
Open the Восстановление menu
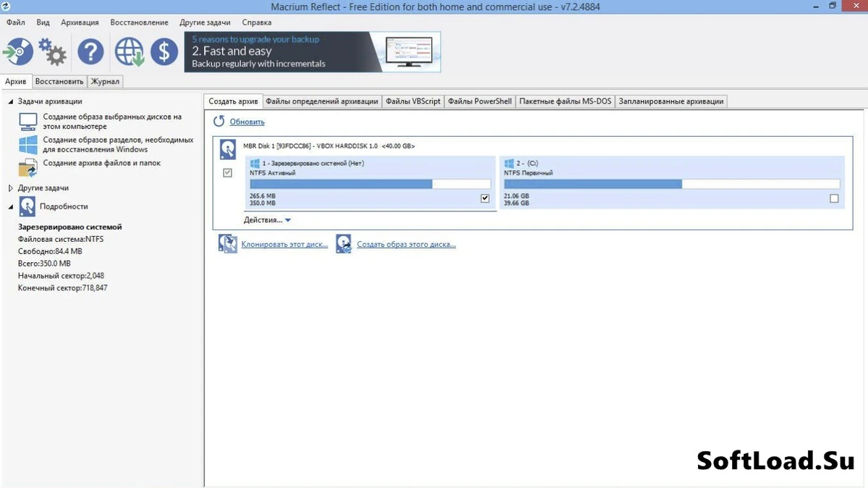(139, 22)
